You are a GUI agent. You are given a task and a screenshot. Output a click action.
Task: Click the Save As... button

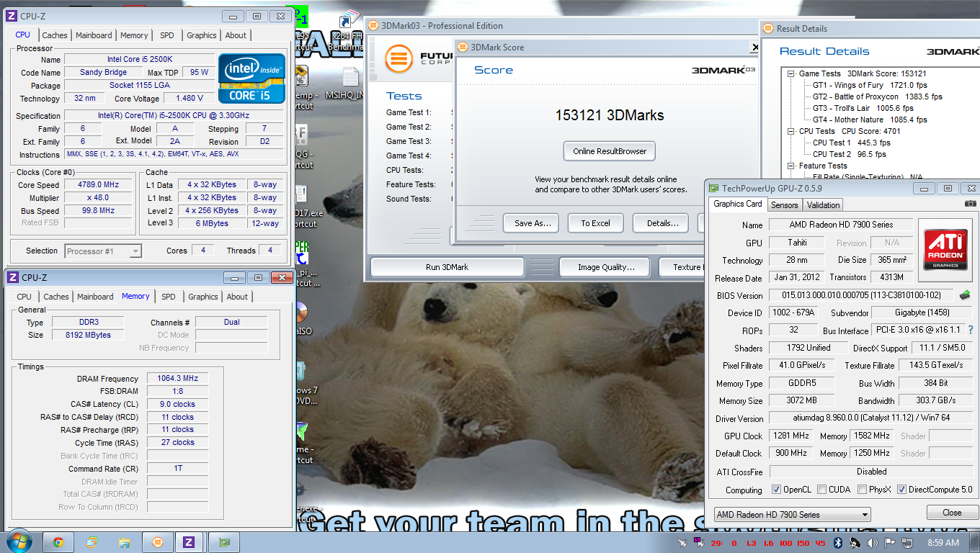point(533,223)
